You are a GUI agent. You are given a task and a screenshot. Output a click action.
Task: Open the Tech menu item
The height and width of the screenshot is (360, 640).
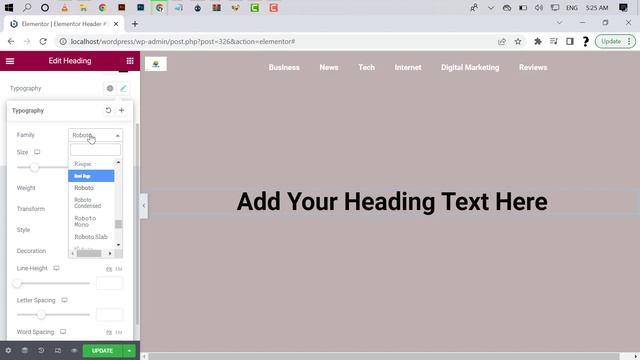tap(367, 67)
